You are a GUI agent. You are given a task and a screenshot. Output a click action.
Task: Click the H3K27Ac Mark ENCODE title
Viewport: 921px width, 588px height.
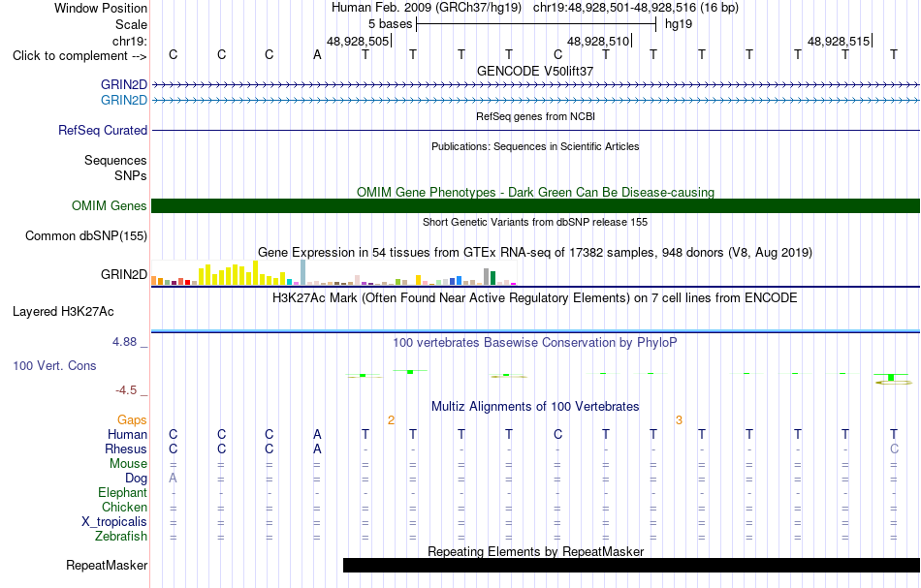(x=535, y=297)
